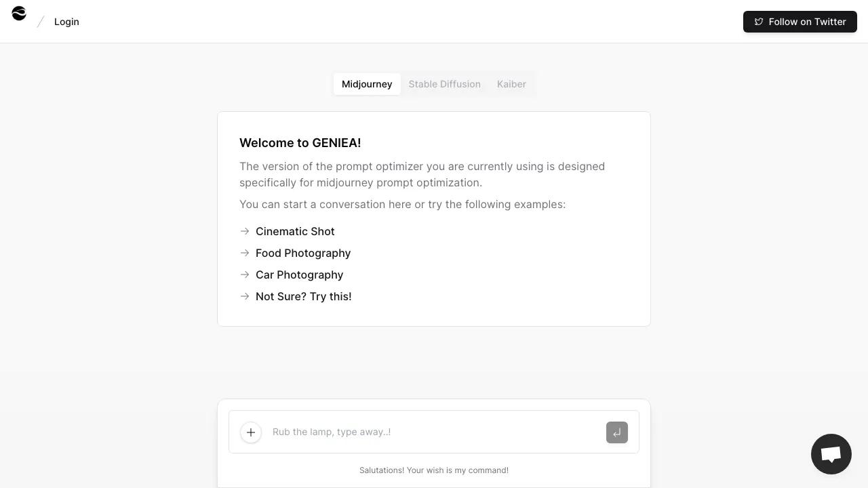Switch to the Stable Diffusion tab

444,84
